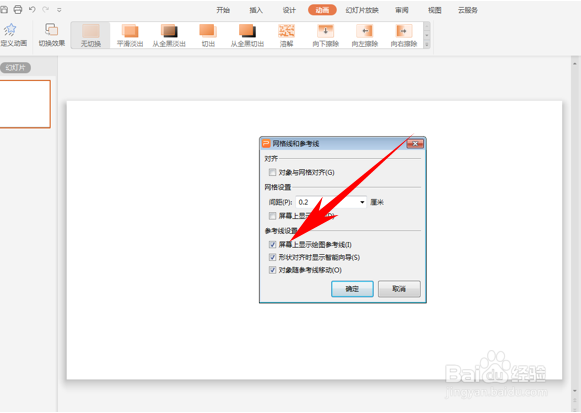The height and width of the screenshot is (413, 581).
Task: Open the 切换效果 transition effects panel
Action: [x=52, y=35]
